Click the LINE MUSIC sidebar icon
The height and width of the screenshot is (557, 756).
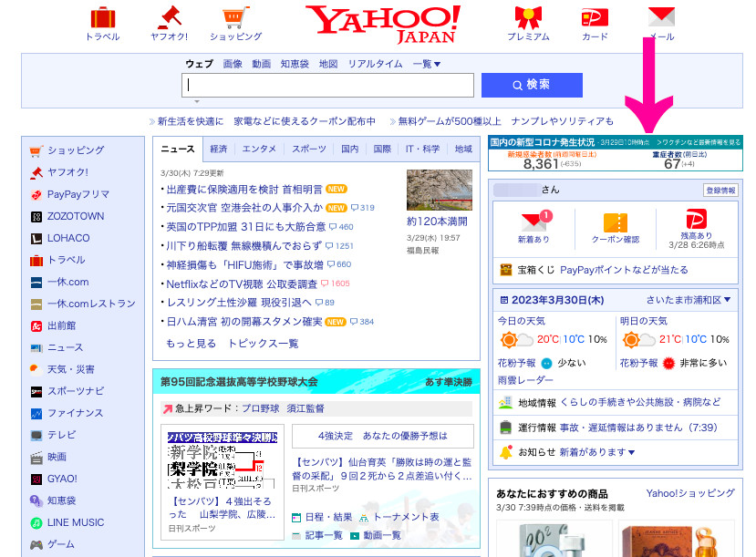coord(36,522)
